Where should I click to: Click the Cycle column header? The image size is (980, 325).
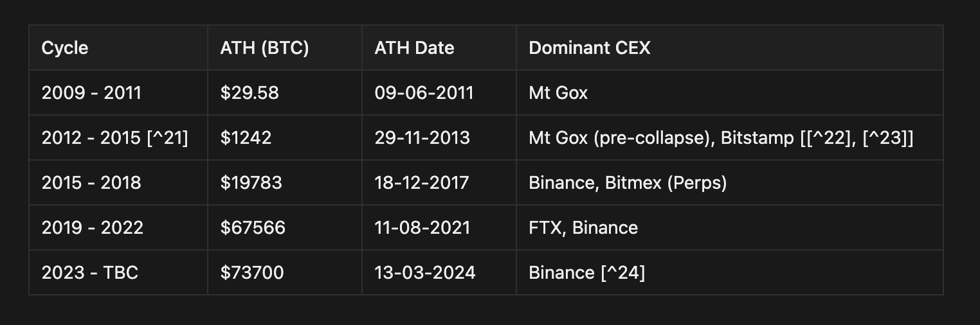click(x=65, y=48)
